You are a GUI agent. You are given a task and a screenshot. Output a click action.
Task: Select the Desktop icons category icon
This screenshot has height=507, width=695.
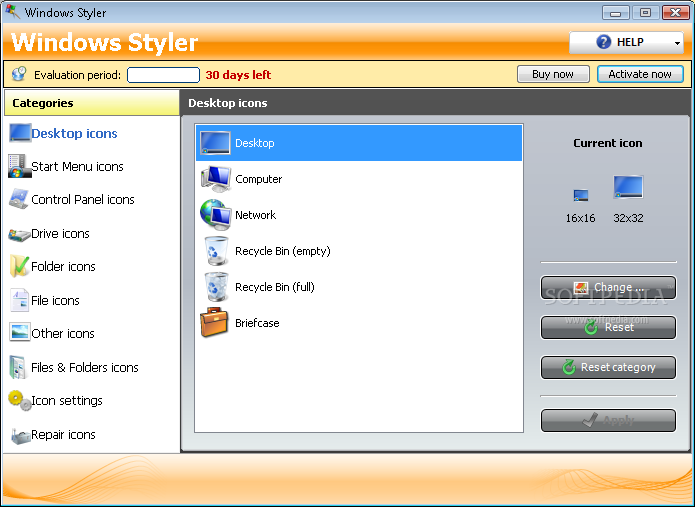pos(20,133)
